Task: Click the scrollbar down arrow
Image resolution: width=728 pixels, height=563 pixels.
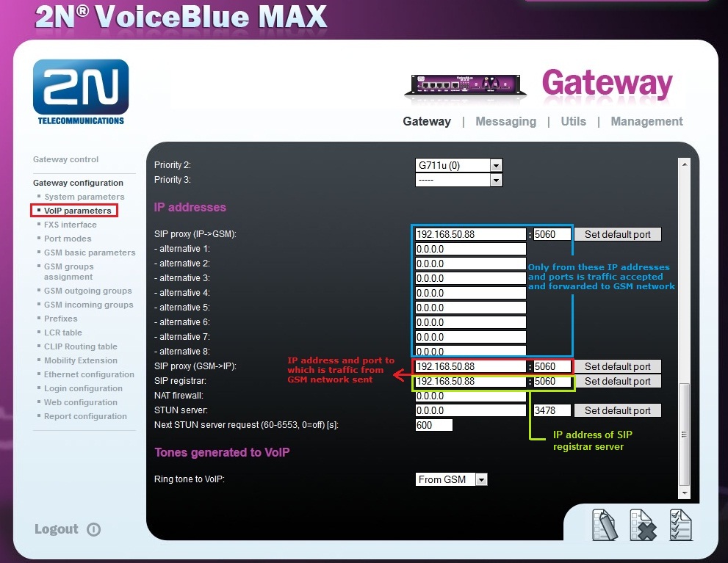Action: (x=685, y=492)
